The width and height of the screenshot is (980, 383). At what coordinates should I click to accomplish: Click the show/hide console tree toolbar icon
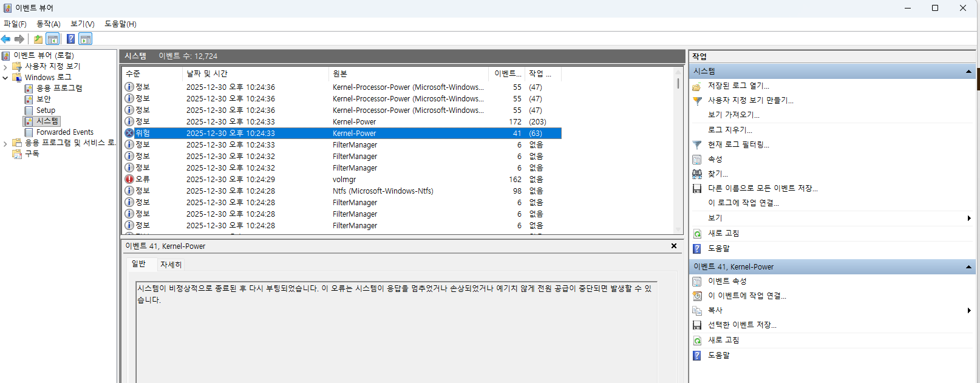coord(53,39)
